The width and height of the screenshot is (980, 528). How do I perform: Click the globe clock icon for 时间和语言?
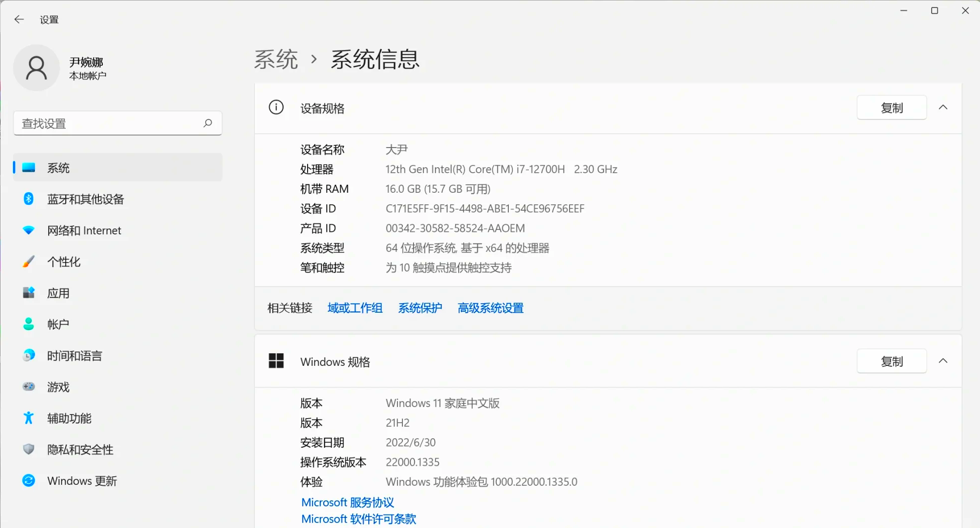coord(29,355)
